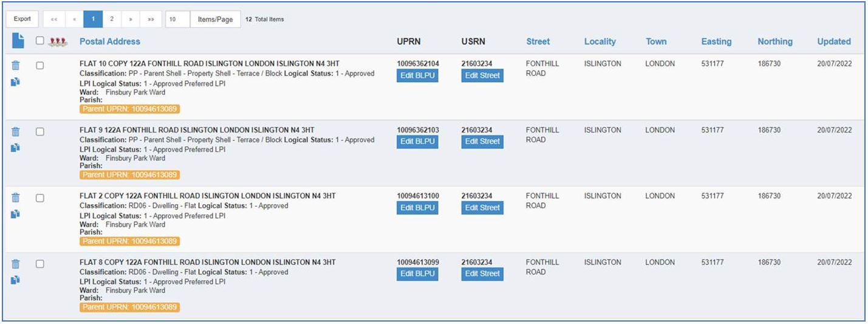Select the FLAT 9 122A address text
Screen dimensions: 868x324
point(197,130)
